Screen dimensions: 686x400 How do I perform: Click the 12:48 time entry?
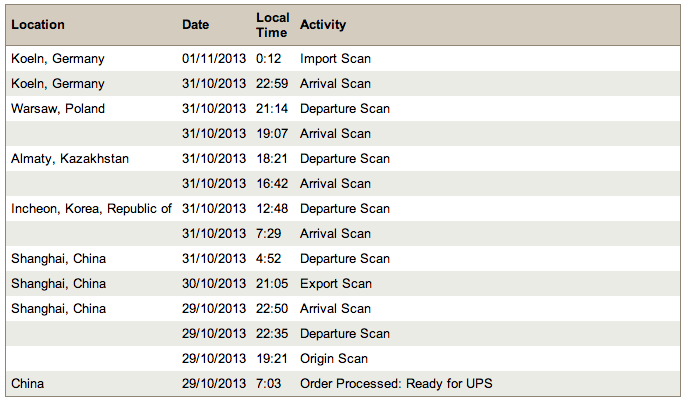(x=272, y=208)
